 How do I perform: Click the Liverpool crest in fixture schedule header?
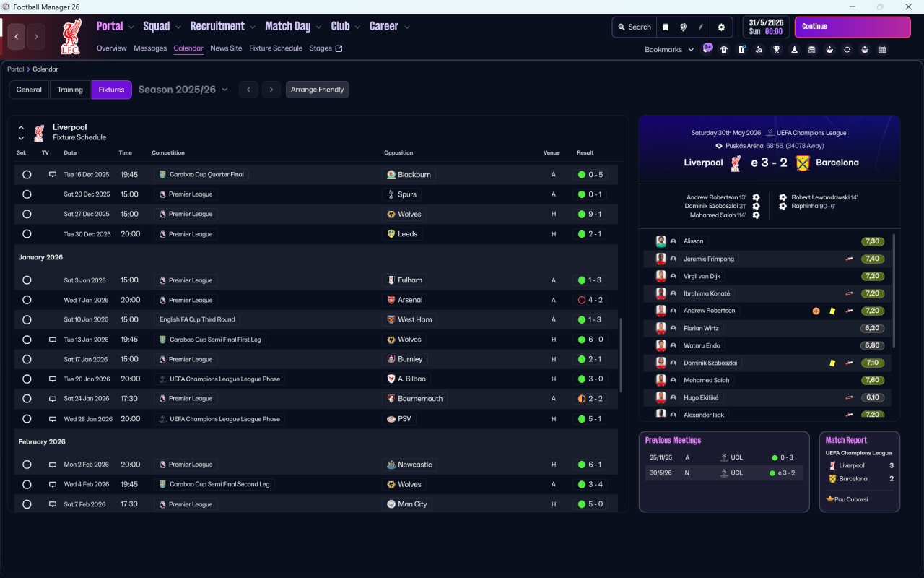(39, 132)
